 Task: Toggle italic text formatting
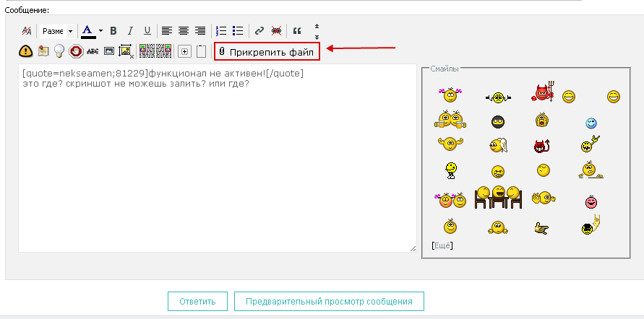[x=130, y=31]
